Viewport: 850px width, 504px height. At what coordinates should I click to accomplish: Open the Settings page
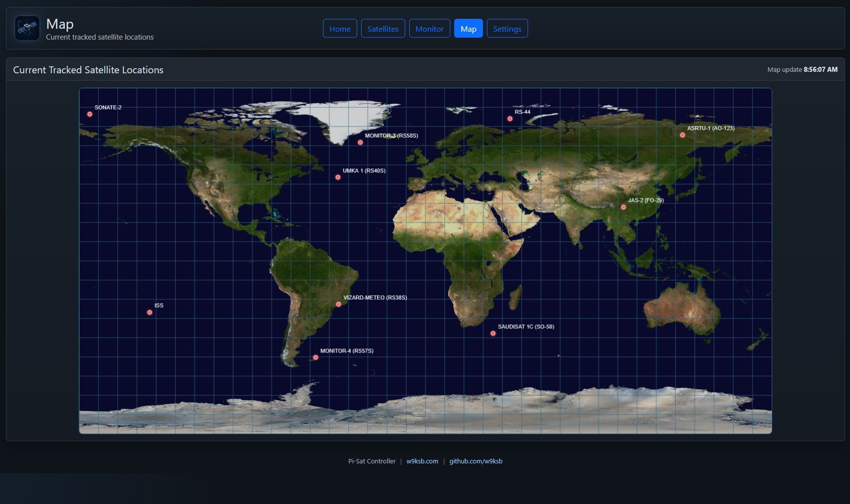click(x=507, y=28)
